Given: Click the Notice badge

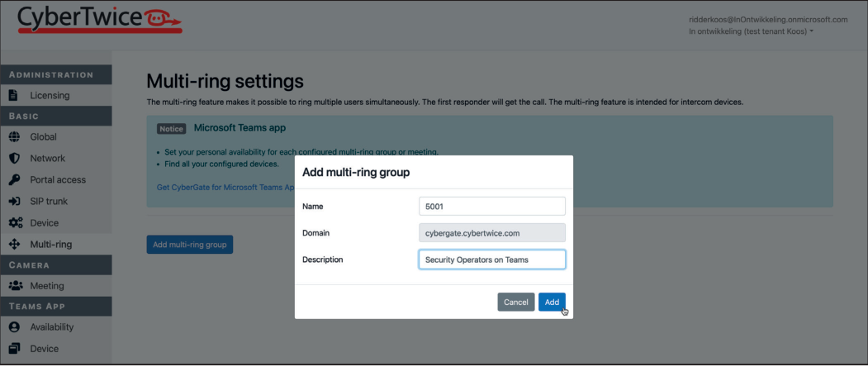Looking at the screenshot, I should point(171,129).
